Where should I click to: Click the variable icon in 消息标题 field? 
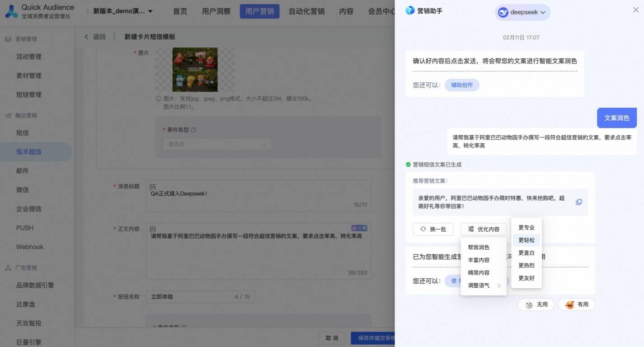(x=153, y=187)
